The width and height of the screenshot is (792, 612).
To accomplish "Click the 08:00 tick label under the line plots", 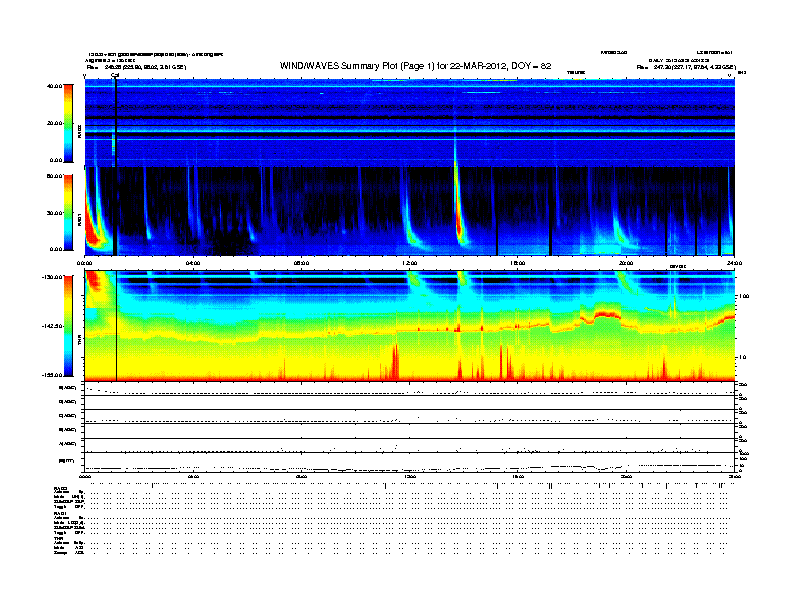I will (301, 476).
